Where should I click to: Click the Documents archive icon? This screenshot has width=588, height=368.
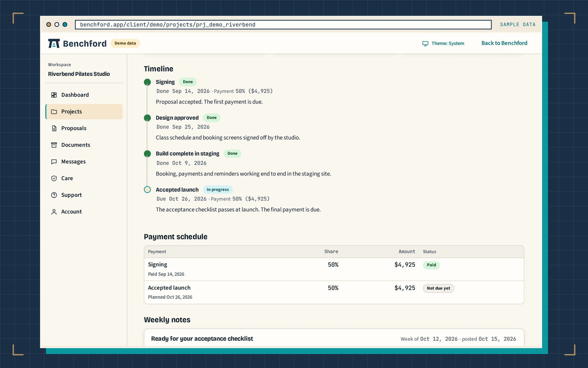click(54, 145)
